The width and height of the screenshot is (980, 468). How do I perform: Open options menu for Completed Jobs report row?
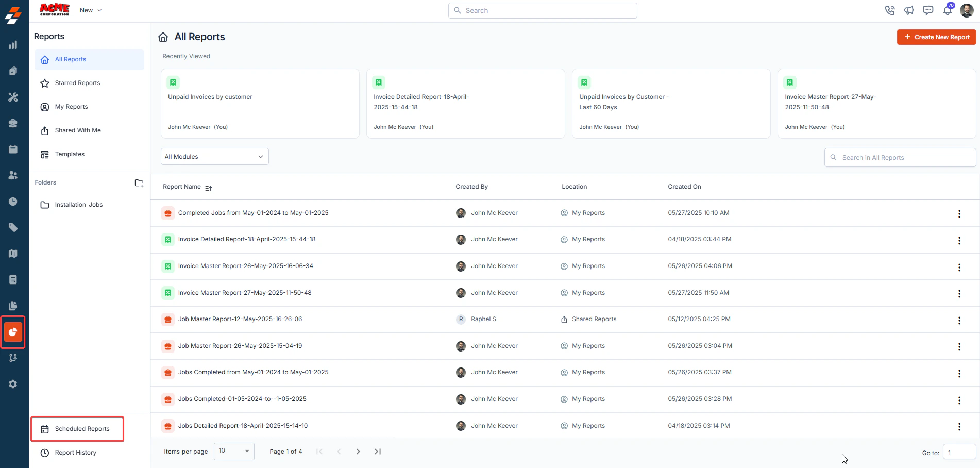click(959, 214)
